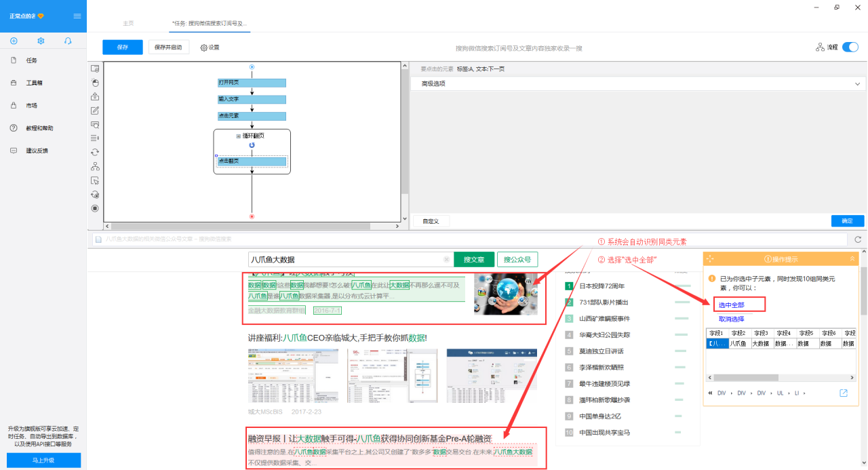Click the 字段1 column header
Image resolution: width=868 pixels, height=470 pixels.
(x=717, y=334)
